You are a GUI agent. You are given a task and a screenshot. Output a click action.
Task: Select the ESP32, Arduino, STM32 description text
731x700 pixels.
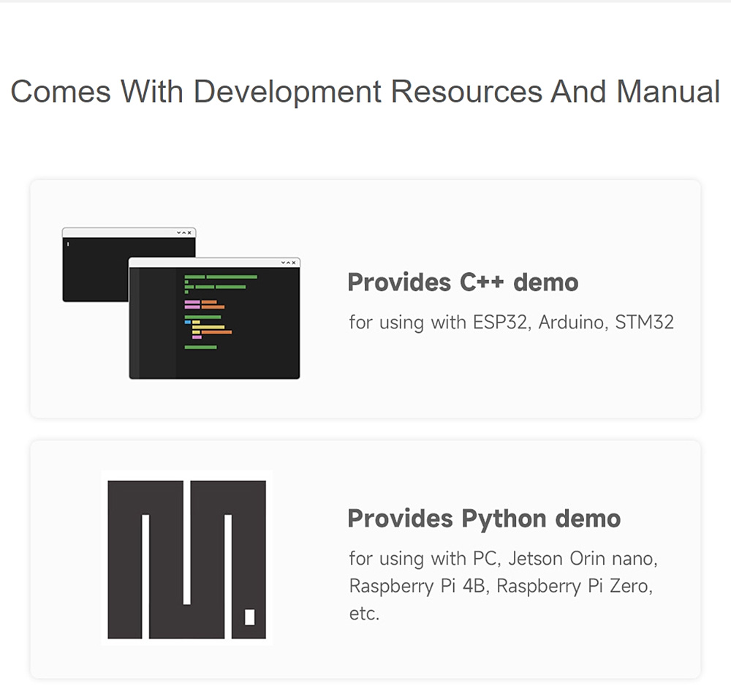pos(511,322)
